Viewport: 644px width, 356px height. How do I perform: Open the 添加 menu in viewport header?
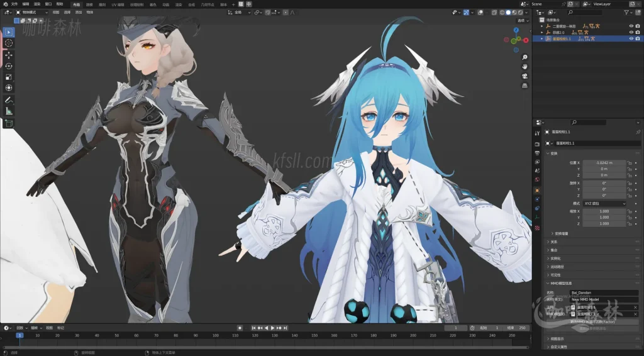[x=79, y=13]
